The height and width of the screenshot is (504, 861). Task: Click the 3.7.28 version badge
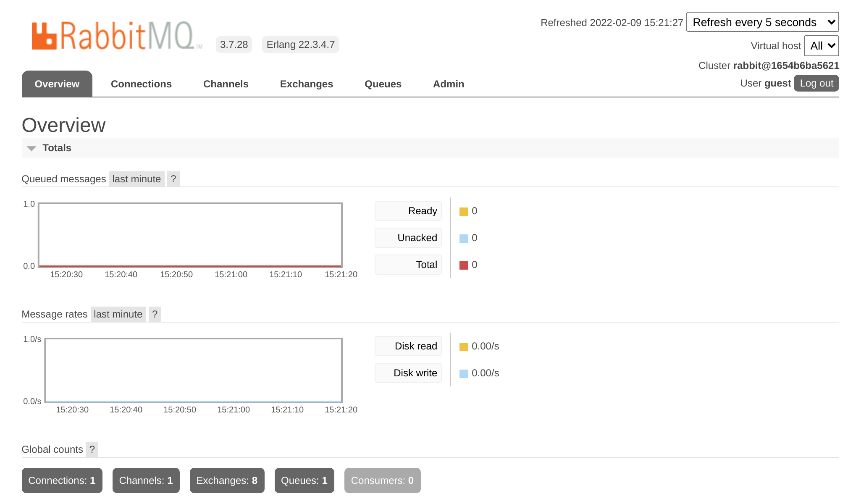pos(234,44)
